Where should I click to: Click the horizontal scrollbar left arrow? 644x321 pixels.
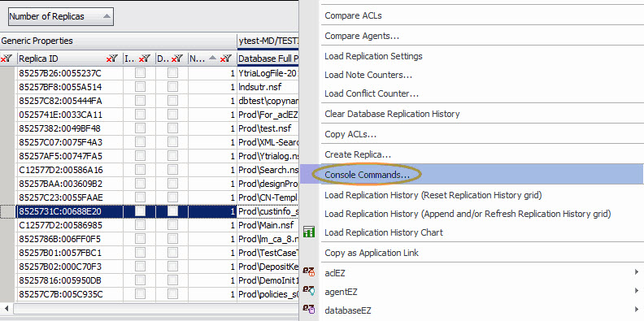point(7,308)
